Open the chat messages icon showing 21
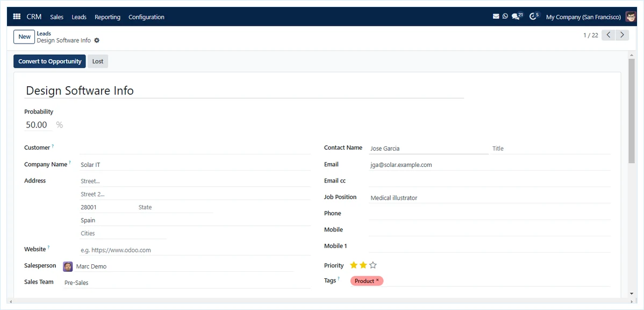This screenshot has height=310, width=644. (x=517, y=17)
